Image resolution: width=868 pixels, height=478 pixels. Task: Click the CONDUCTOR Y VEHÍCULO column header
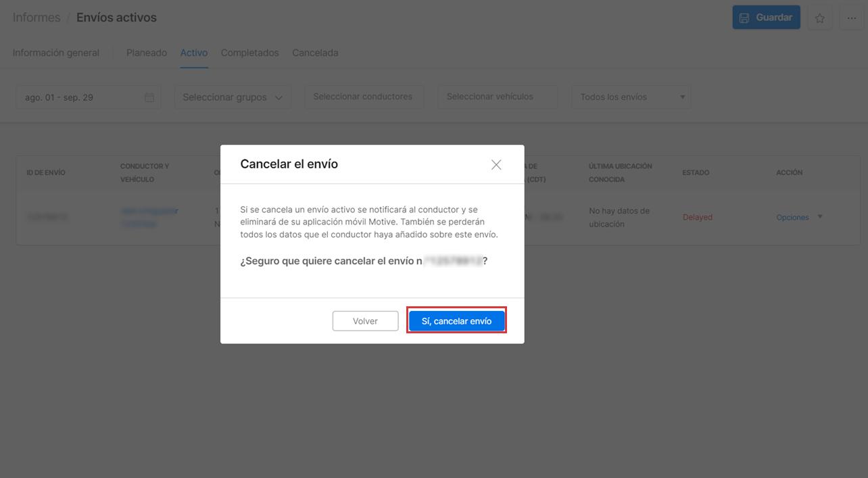click(145, 172)
